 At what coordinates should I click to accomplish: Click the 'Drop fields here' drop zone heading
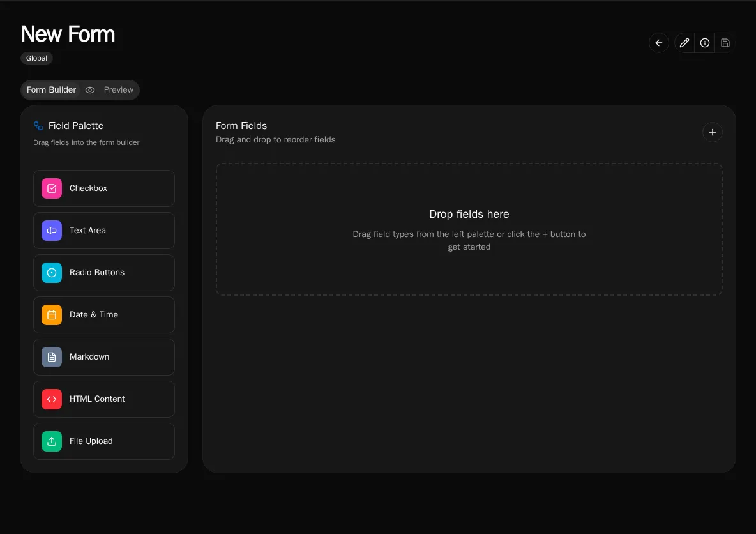pyautogui.click(x=469, y=214)
